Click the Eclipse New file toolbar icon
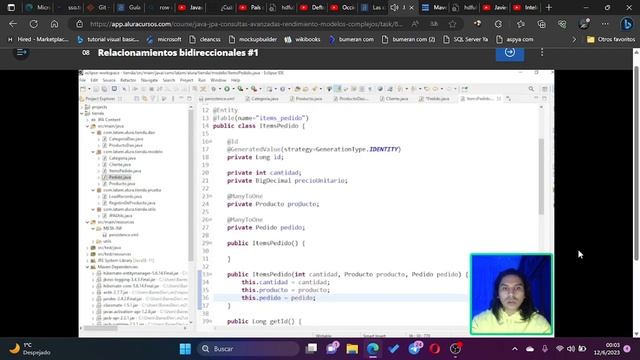The image size is (640, 360). pos(83,89)
